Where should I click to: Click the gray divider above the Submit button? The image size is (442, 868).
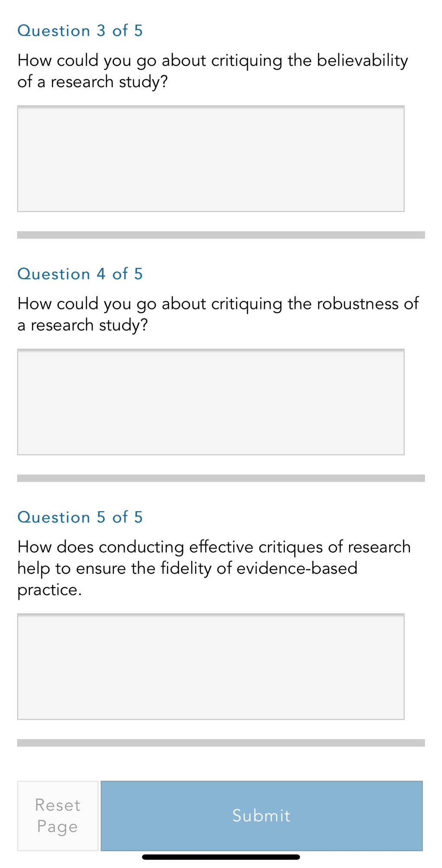(x=221, y=742)
